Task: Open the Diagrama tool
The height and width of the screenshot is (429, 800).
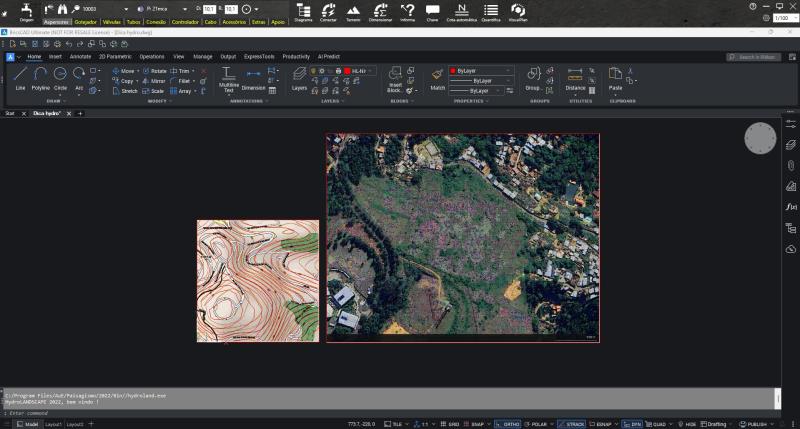Action: click(x=304, y=10)
